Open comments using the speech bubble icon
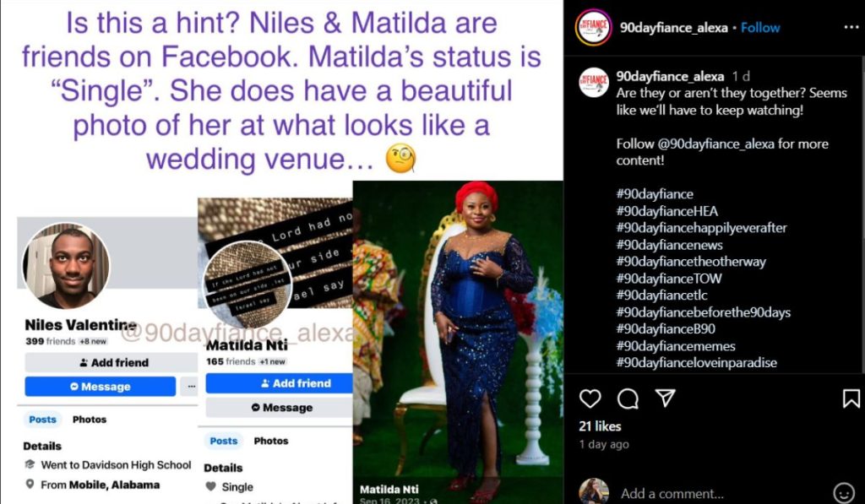This screenshot has height=504, width=865. pos(628,398)
